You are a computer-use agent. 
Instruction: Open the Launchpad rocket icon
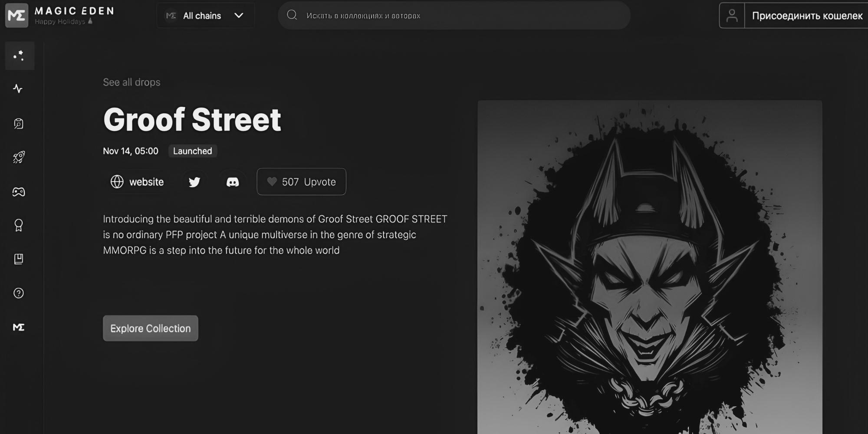pos(19,157)
